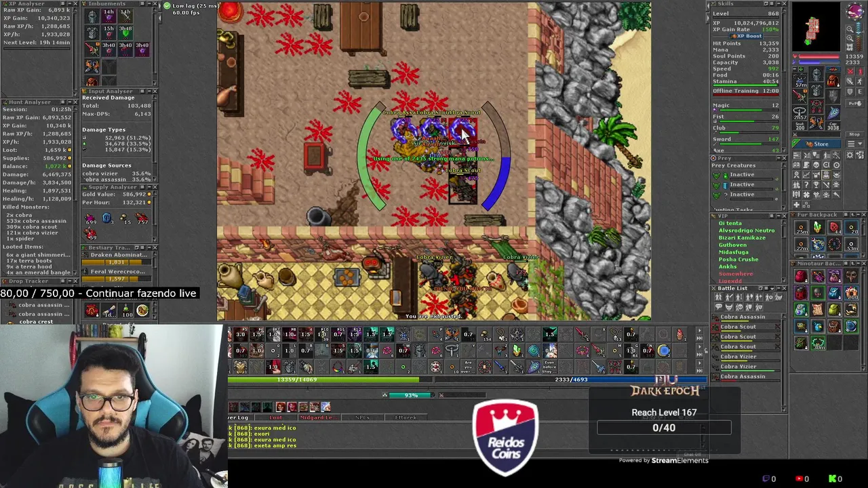Select VIP entry Bizari Kamikaze
The height and width of the screenshot is (488, 868).
pyautogui.click(x=742, y=238)
